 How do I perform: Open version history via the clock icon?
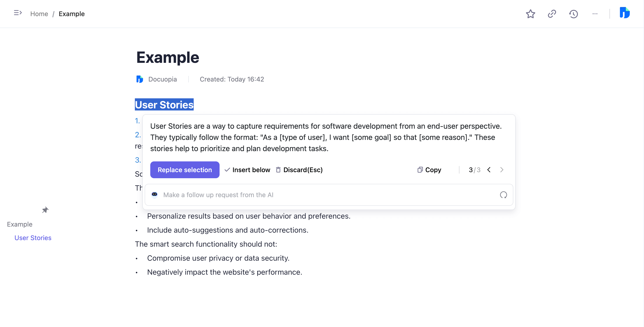pyautogui.click(x=574, y=14)
